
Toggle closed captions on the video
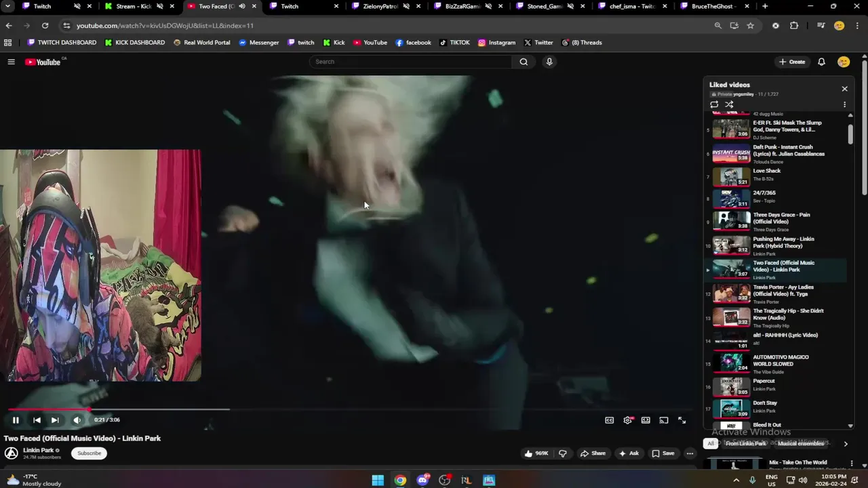tap(609, 420)
